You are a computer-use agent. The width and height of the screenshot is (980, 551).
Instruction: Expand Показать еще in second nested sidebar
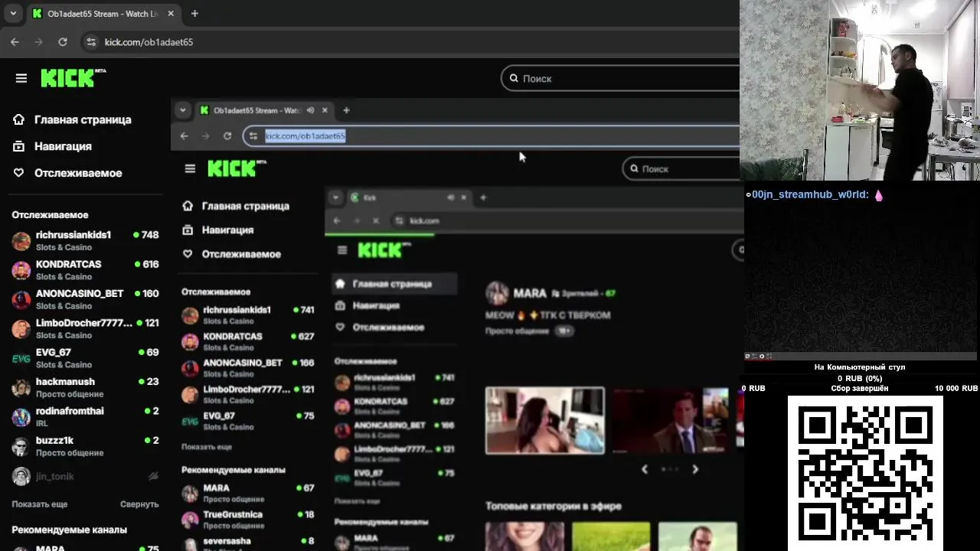[207, 446]
